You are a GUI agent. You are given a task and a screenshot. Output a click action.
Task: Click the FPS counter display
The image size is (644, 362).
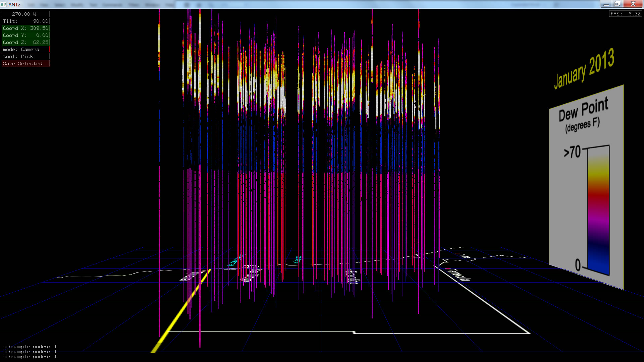[625, 14]
